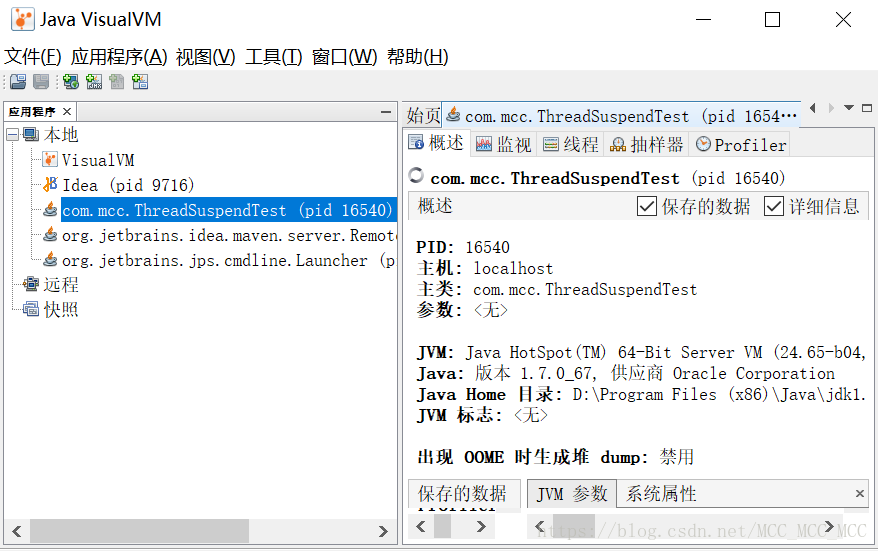Screen dimensions: 878x551
Task: Click the 出现 OOME 时生成堆 dump: 禁用 line
Action: tap(555, 457)
